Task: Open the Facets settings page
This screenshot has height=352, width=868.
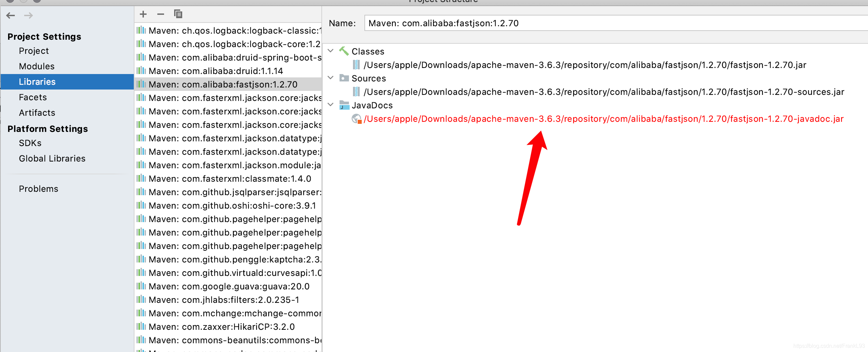Action: tap(33, 98)
